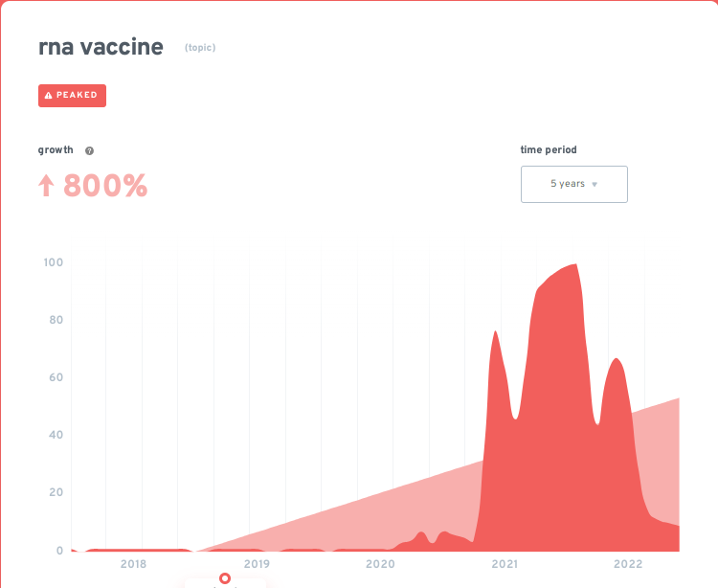This screenshot has height=588, width=718.
Task: Click the light pink trend area at right
Action: click(661, 450)
